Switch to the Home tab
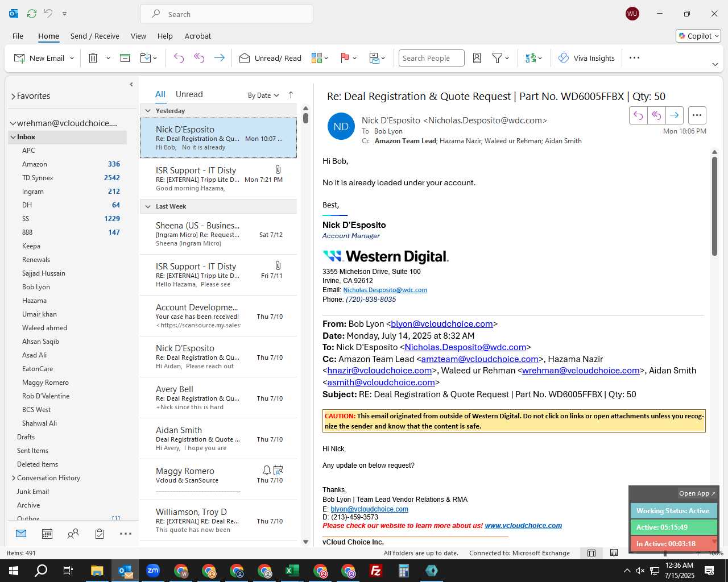Viewport: 728px width, 582px height. (48, 36)
